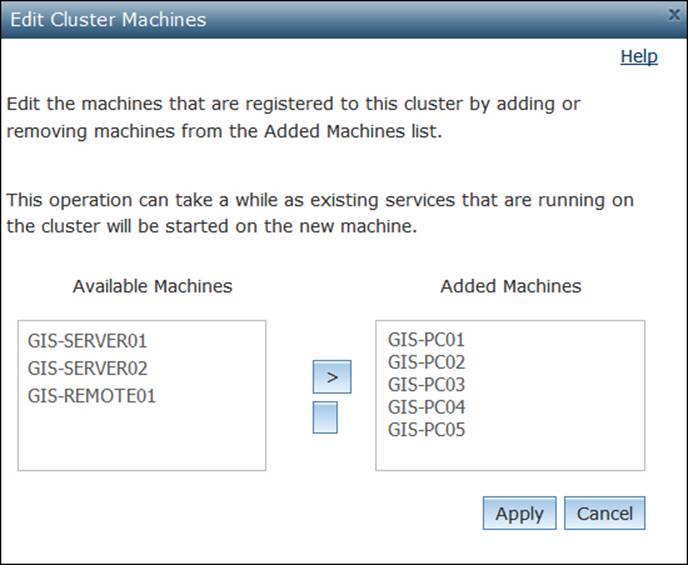Highlight GIS-PC04 in Added Machines
The height and width of the screenshot is (565, 688).
426,408
